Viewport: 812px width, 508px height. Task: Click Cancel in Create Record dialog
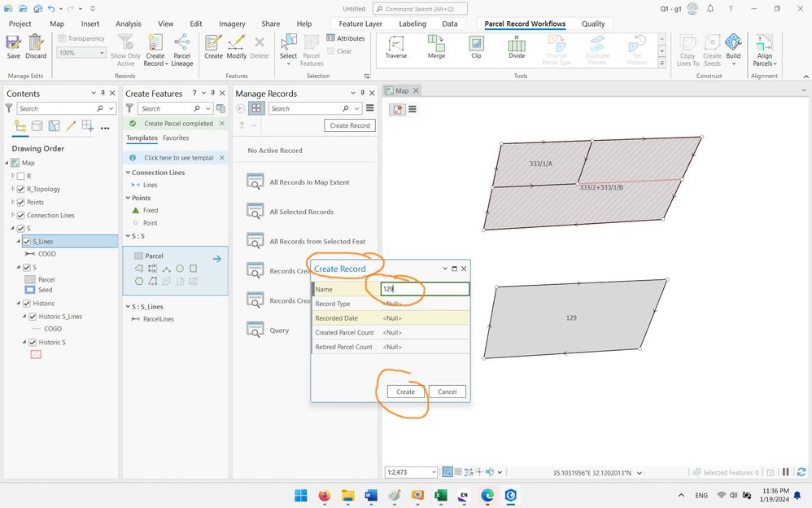pyautogui.click(x=447, y=392)
